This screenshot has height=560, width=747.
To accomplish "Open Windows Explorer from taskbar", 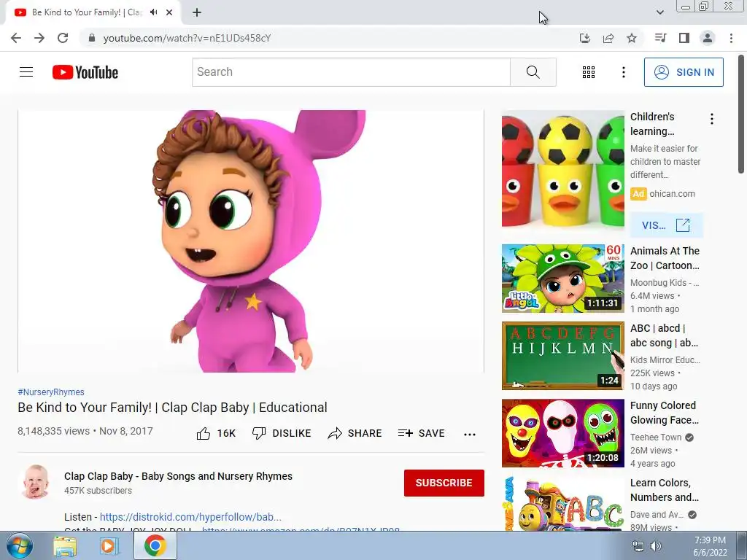I will (65, 545).
